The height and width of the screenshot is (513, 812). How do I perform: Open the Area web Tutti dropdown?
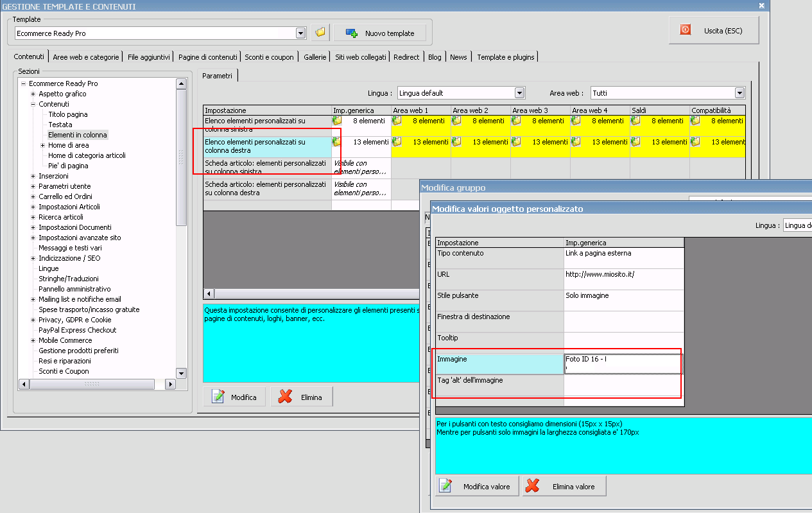coord(739,93)
